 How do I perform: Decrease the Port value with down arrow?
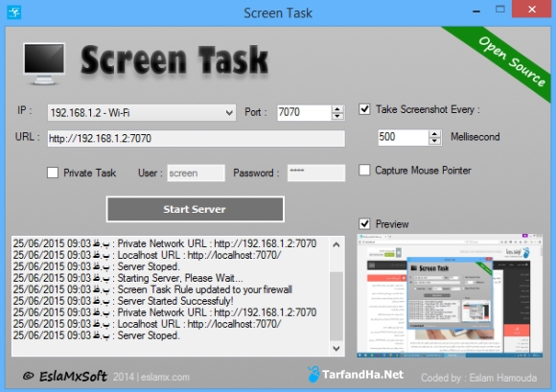(x=337, y=116)
